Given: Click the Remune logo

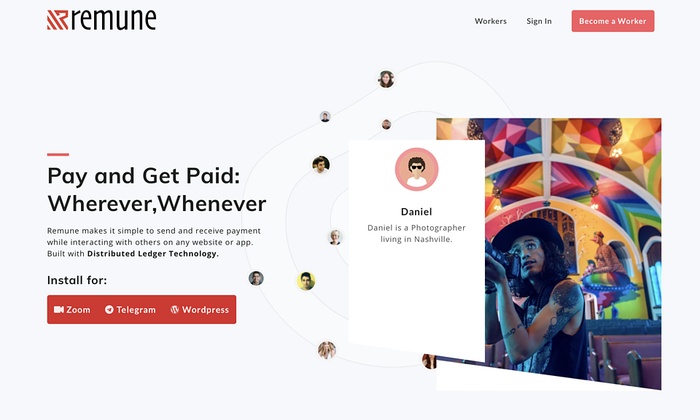Looking at the screenshot, I should point(101,20).
